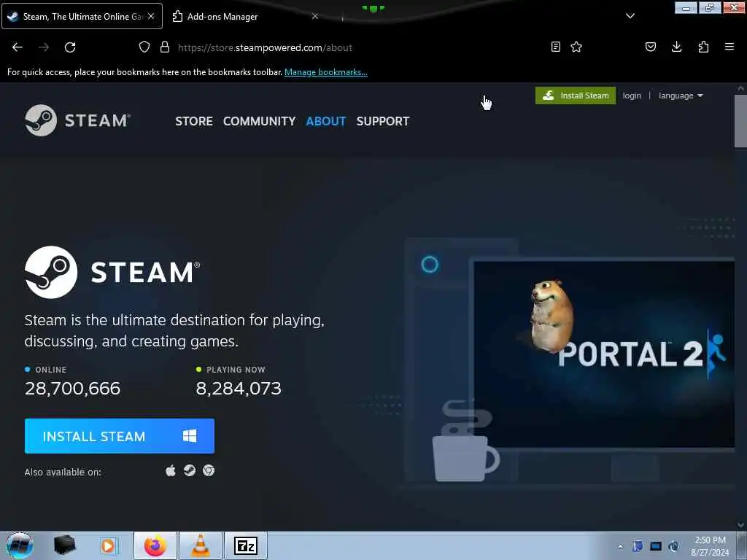
Task: Expand the language dropdown
Action: (681, 96)
